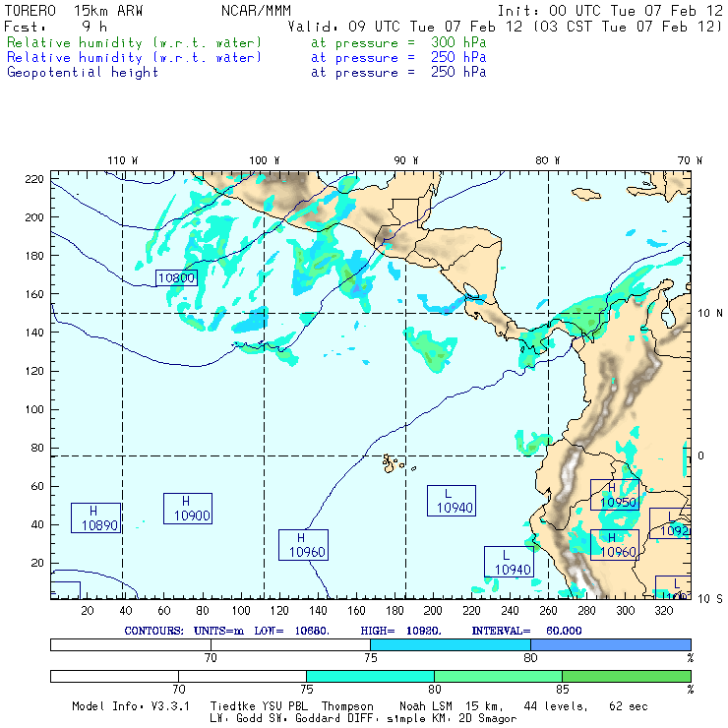The image size is (728, 728).
Task: Click the teal 75–80% segment of lower colorbar
Action: click(370, 676)
